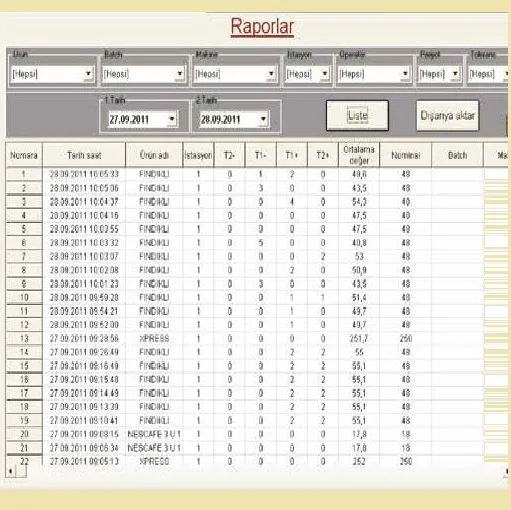Screen dimensions: 511x510
Task: Open the Tolerans filter dropdown
Action: click(x=506, y=74)
